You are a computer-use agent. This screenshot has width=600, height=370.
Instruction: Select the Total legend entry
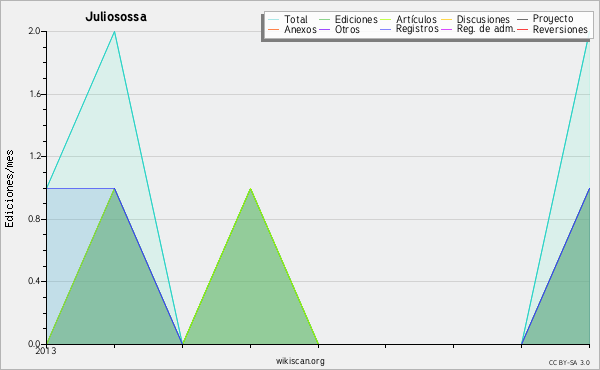point(288,19)
